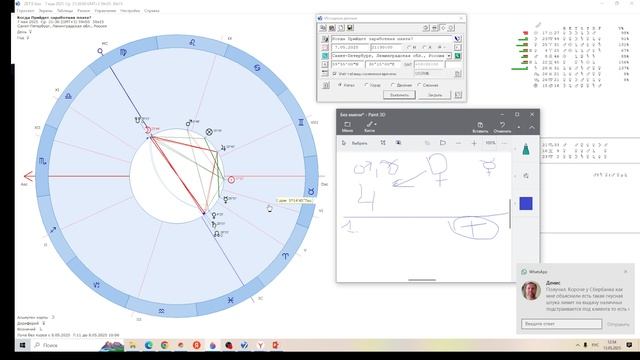Image resolution: width=640 pixels, height=360 pixels.
Task: Open the Таблицы menu
Action: coord(65,11)
